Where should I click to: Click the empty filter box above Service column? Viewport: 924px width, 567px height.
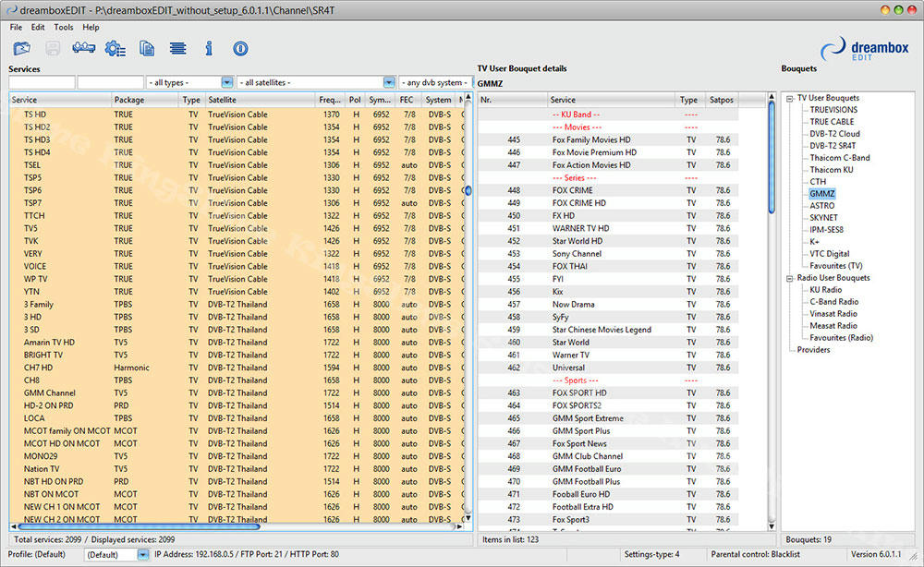(x=42, y=82)
